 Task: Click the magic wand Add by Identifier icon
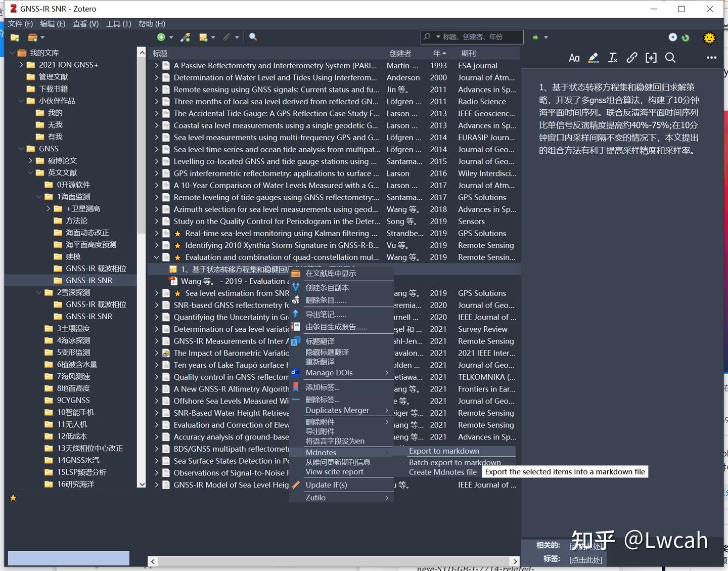186,37
